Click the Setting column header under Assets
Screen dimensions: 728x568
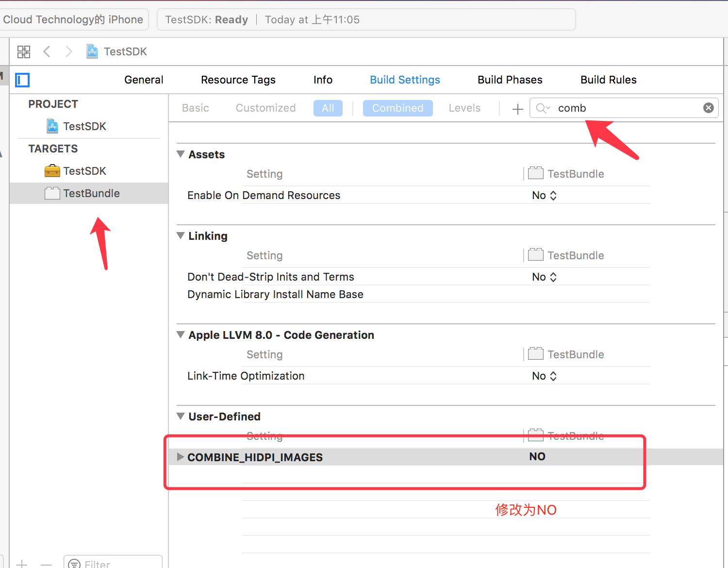[265, 174]
